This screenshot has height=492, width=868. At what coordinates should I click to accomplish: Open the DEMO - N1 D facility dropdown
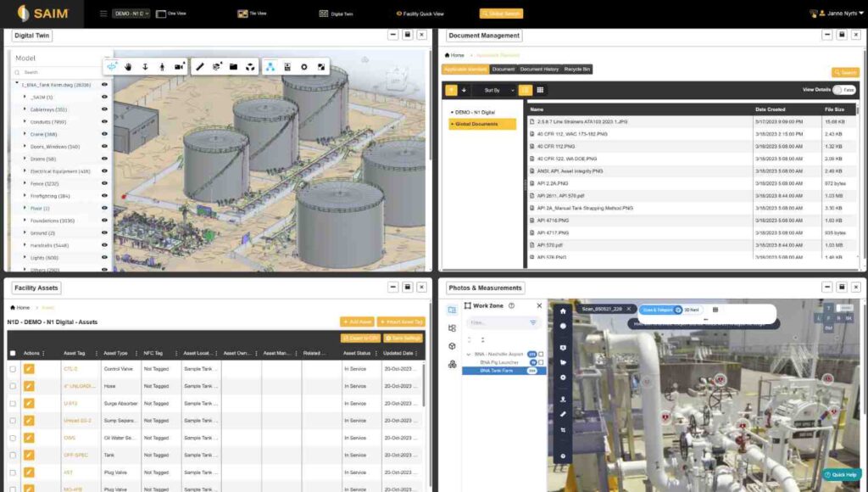[131, 14]
